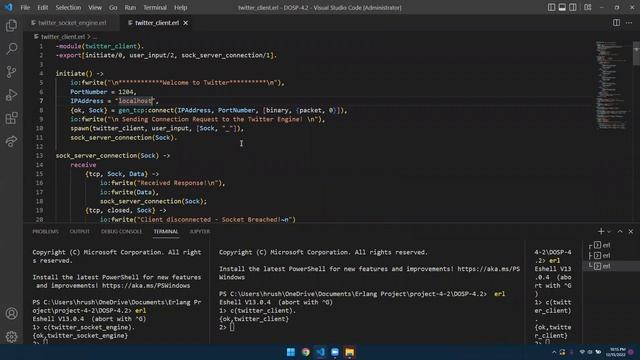
Task: Open the Live Share icon in activity bar
Action: 11,141
